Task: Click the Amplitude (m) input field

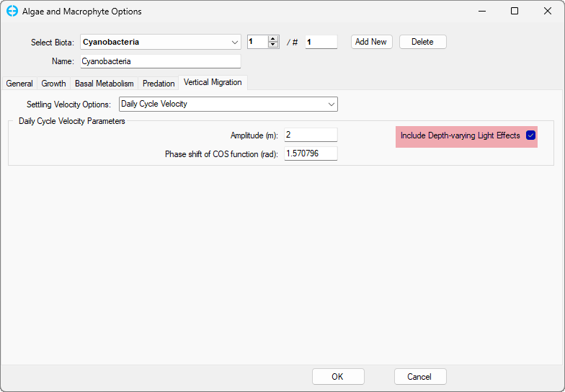Action: 311,135
